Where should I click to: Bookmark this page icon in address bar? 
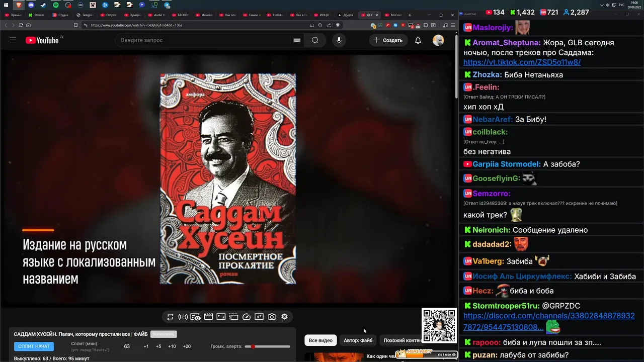75,25
